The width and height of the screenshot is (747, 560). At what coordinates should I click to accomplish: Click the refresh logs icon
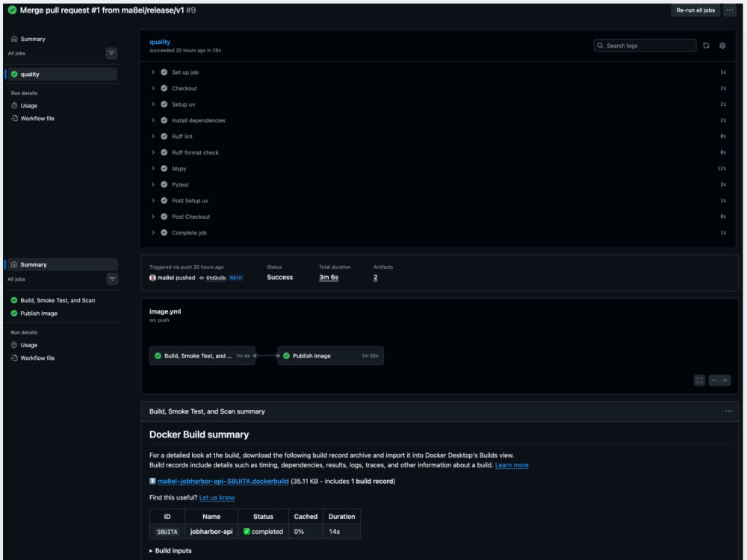coord(706,46)
